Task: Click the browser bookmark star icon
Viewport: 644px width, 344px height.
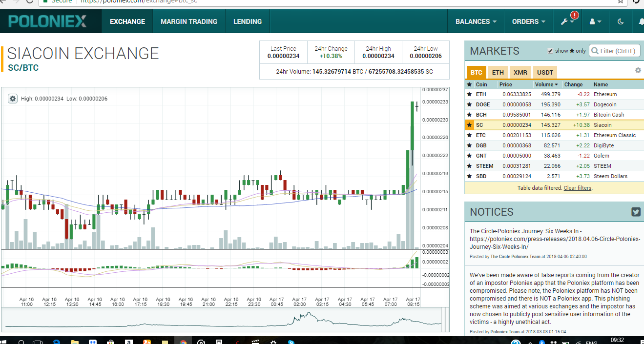Action: click(621, 1)
